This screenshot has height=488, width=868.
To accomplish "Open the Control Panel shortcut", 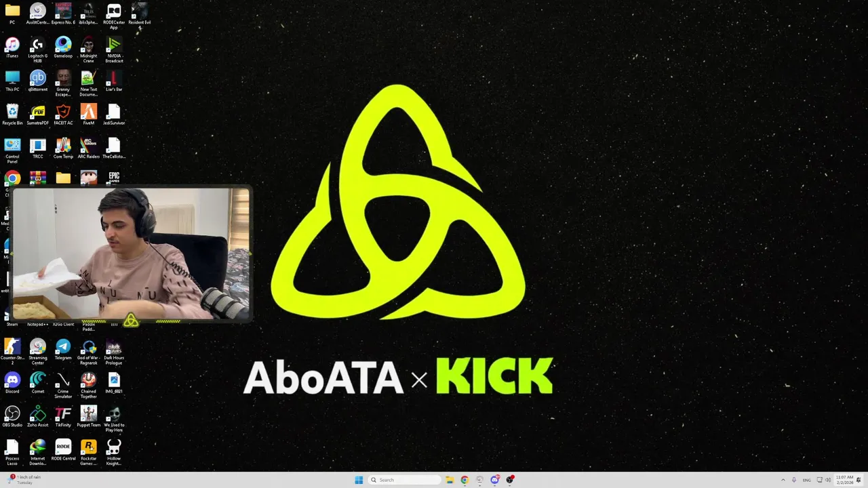I will [12, 151].
